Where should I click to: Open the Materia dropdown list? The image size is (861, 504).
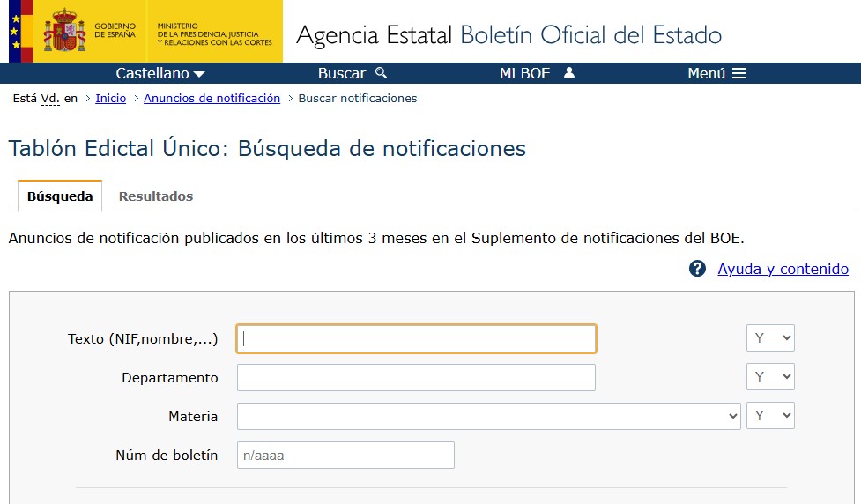click(x=488, y=416)
